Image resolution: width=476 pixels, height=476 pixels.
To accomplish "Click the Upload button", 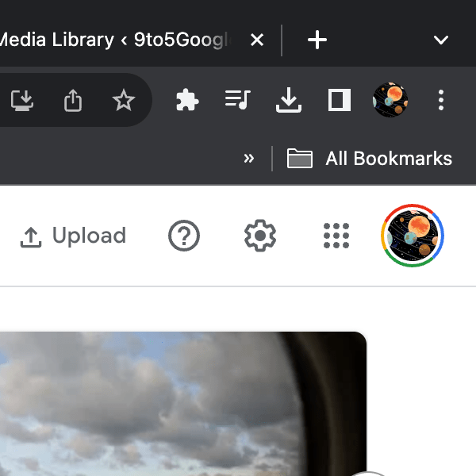I will [73, 236].
